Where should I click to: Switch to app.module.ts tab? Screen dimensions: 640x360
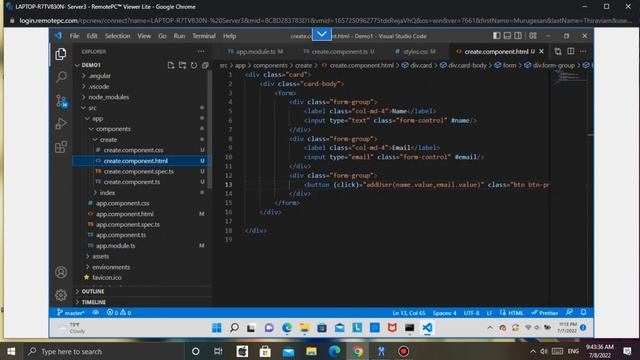(255, 51)
